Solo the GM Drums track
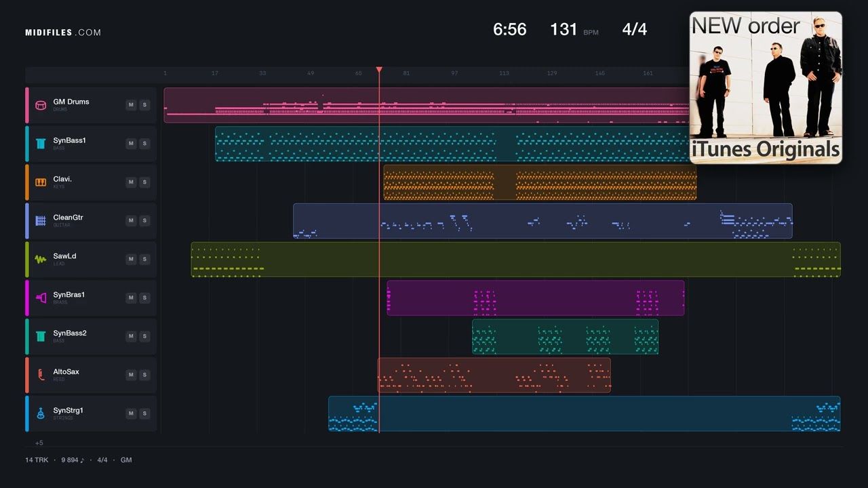868x488 pixels. coord(144,105)
